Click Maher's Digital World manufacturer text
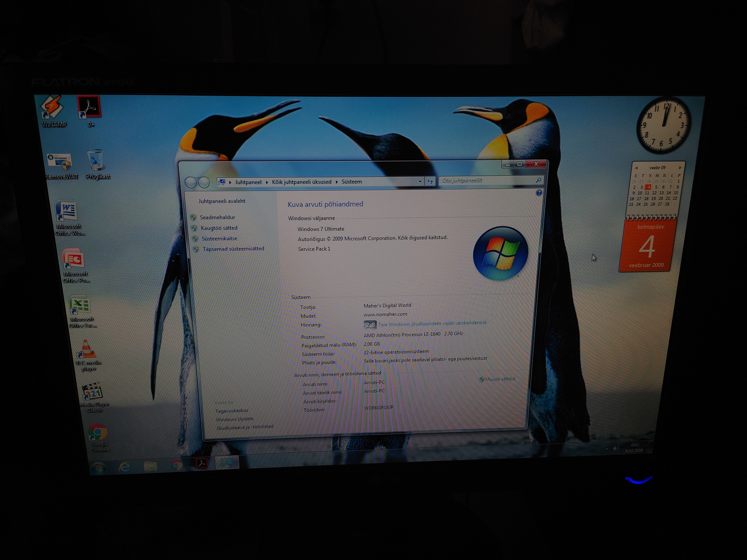 click(387, 305)
